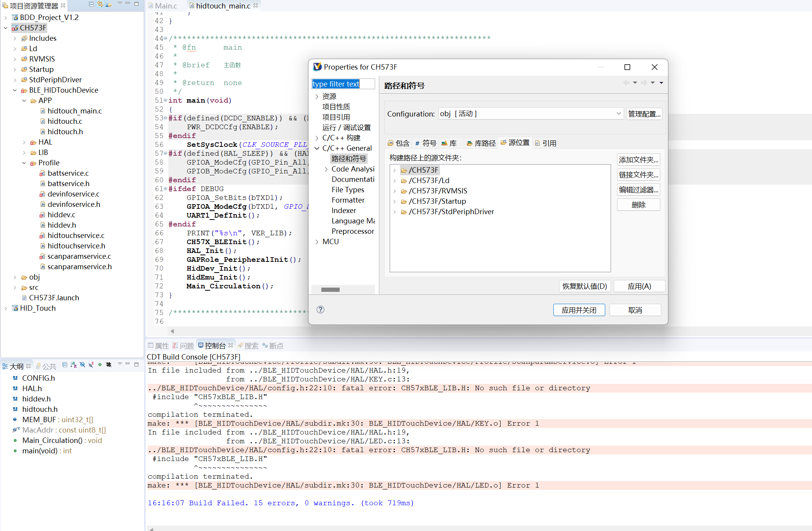Click the 应用并关闭 button

click(x=579, y=310)
